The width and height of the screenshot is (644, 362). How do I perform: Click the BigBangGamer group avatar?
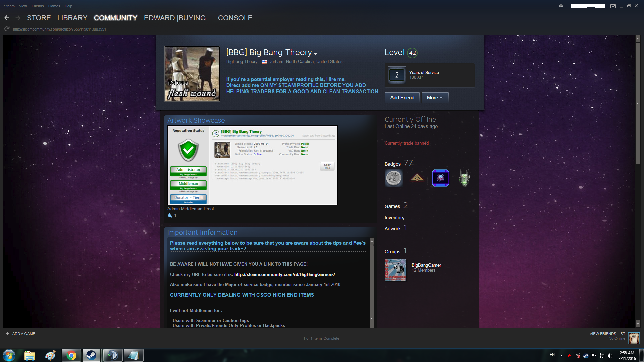click(x=395, y=270)
